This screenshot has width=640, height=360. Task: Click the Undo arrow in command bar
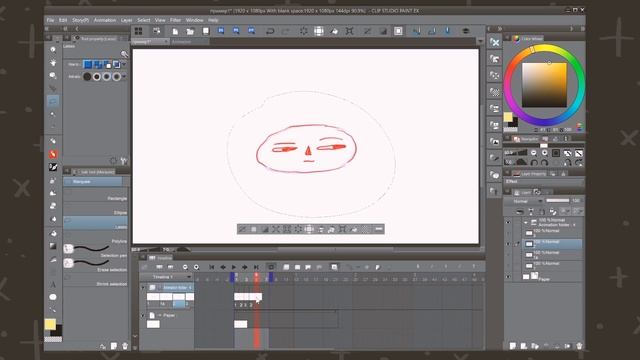click(x=270, y=31)
